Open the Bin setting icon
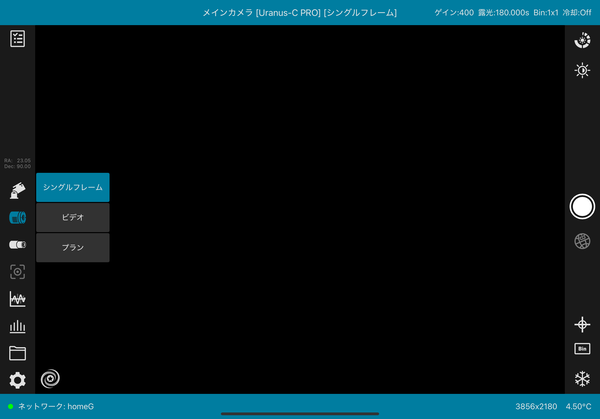This screenshot has width=600, height=419. pos(582,349)
